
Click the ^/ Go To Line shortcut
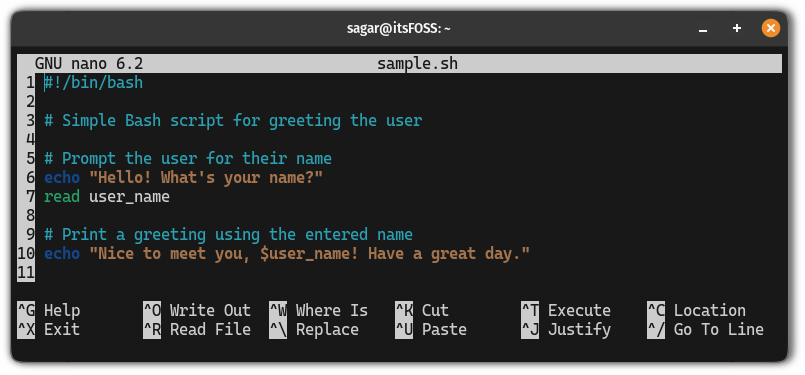(x=705, y=329)
